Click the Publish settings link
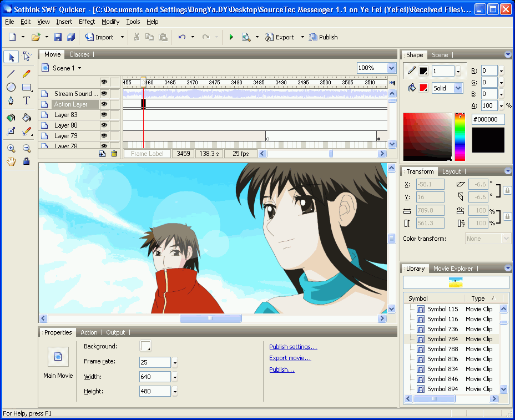This screenshot has height=420, width=515. [x=293, y=347]
